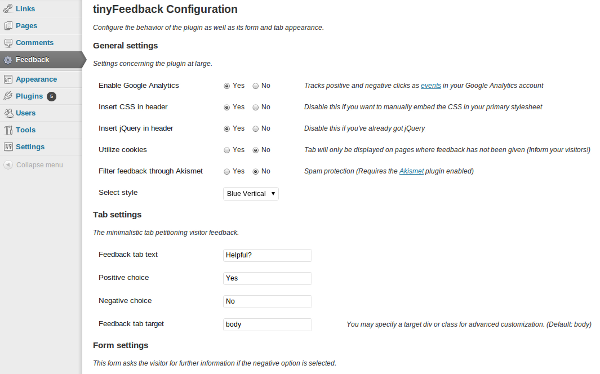Image resolution: width=600 pixels, height=374 pixels.
Task: Click the Feedback gear icon
Action: click(8, 60)
